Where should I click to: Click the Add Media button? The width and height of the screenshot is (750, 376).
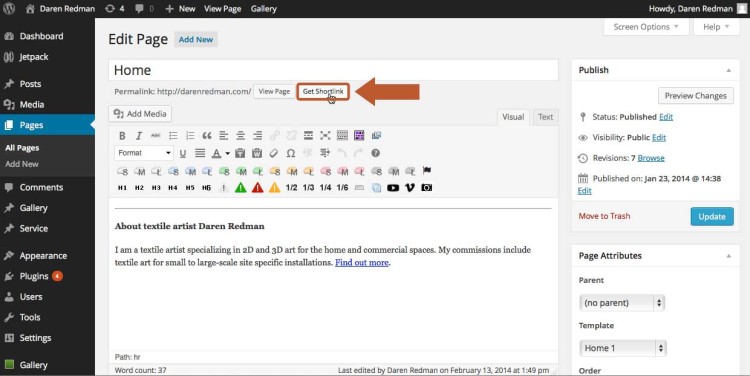pyautogui.click(x=140, y=114)
